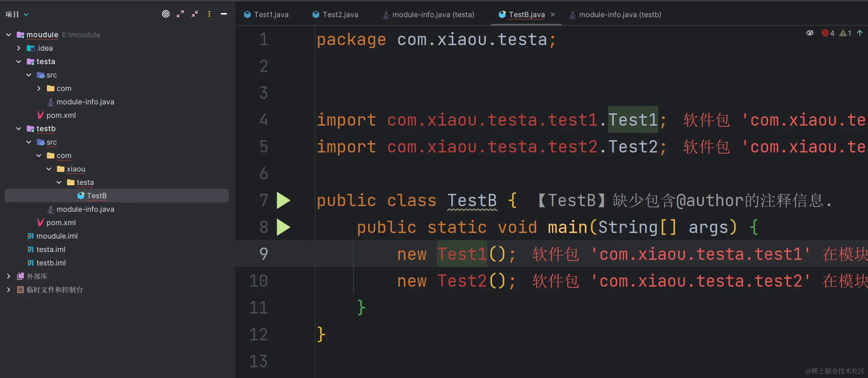This screenshot has width=868, height=378.
Task: Go to previous highlighted problem arrow
Action: tap(860, 33)
